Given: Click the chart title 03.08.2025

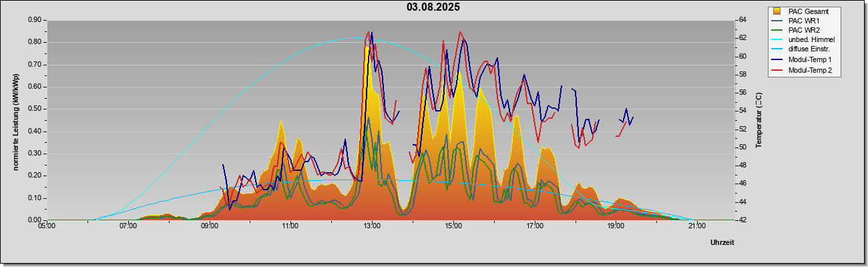Looking at the screenshot, I should point(433,7).
